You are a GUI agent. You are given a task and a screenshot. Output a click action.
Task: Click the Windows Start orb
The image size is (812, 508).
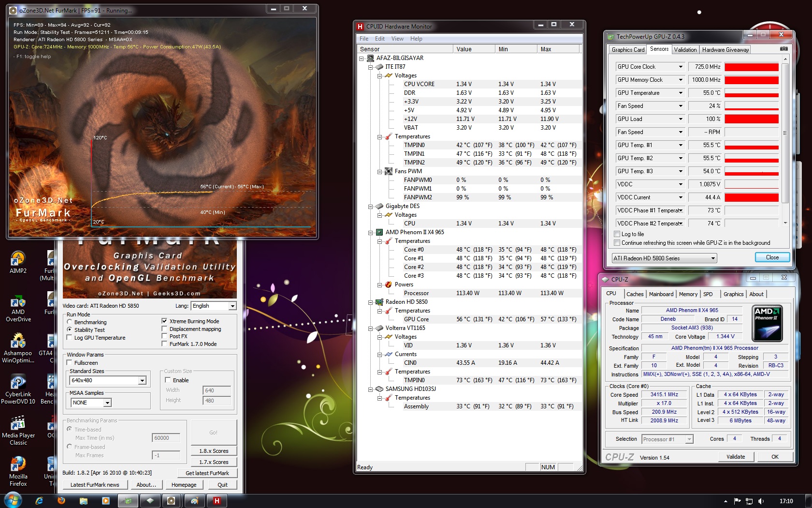(13, 501)
